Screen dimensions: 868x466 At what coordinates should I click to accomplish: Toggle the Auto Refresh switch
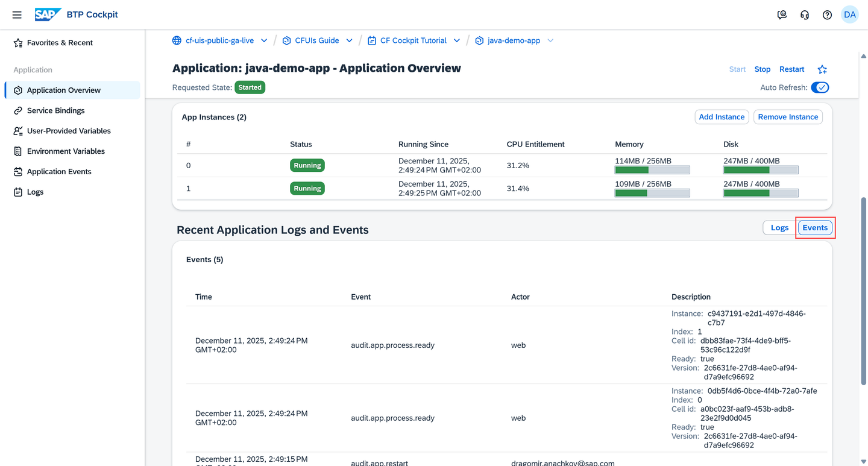pyautogui.click(x=820, y=87)
